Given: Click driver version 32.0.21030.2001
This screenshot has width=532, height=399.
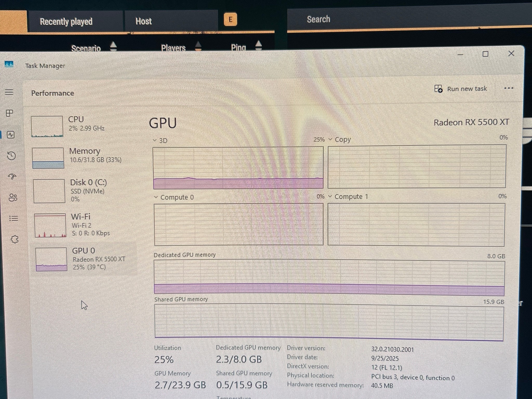Looking at the screenshot, I should click(392, 349).
